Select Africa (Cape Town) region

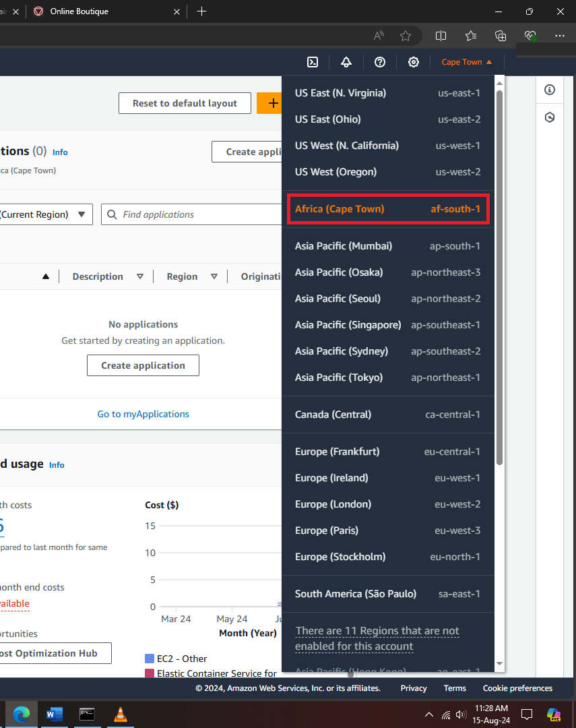[x=387, y=209]
